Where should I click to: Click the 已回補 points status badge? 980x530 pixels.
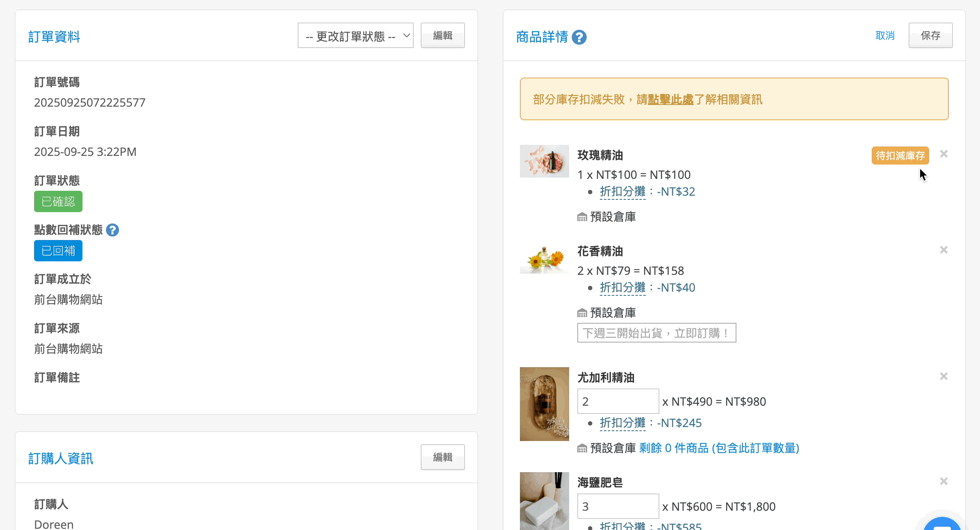click(58, 251)
